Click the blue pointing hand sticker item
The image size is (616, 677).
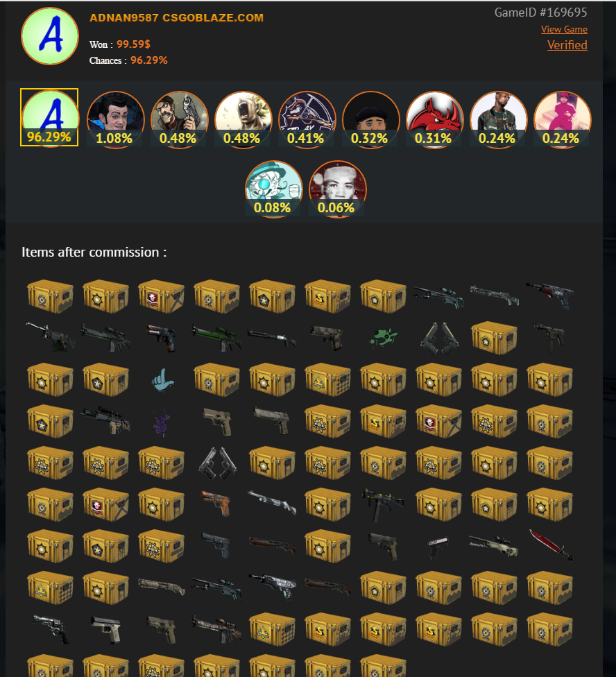tap(162, 380)
